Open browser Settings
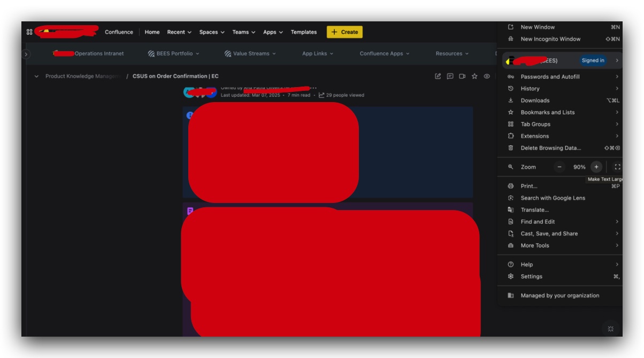644x358 pixels. click(x=559, y=276)
